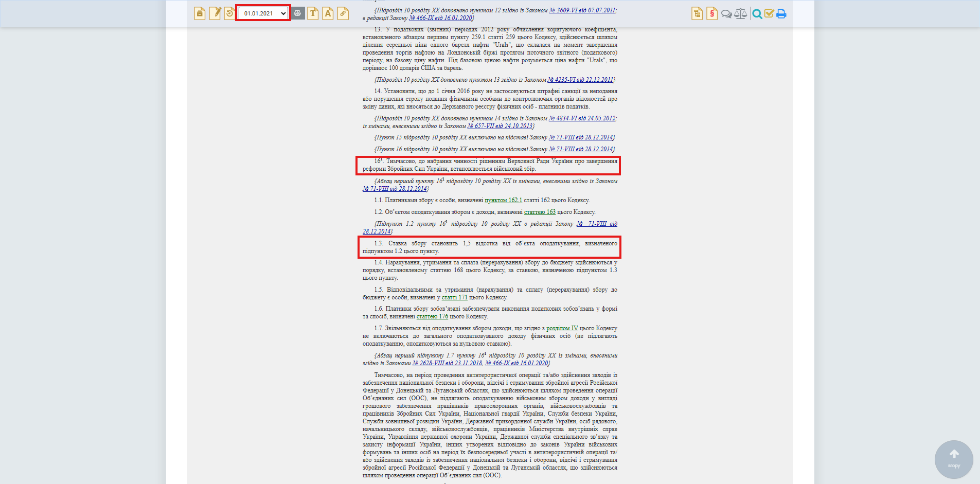Screen dimensions: 980x484
Task: Click the yellow checkmark box icon
Action: click(x=769, y=14)
